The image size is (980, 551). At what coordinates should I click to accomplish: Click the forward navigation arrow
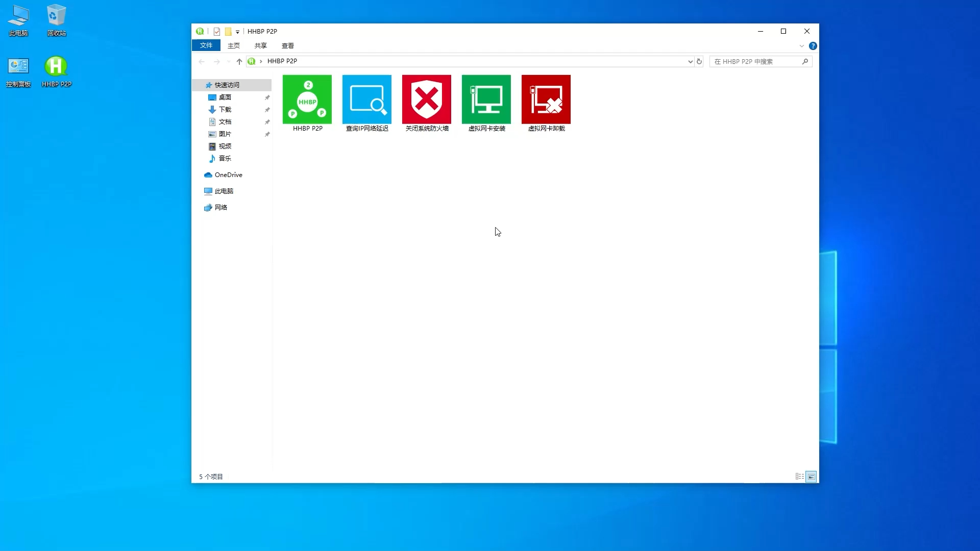pyautogui.click(x=217, y=61)
